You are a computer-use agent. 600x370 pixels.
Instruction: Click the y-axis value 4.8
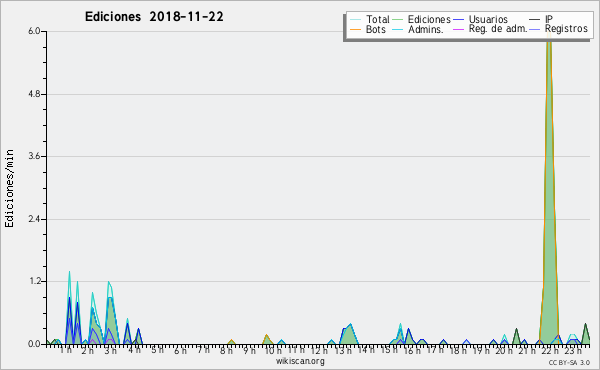coord(34,94)
